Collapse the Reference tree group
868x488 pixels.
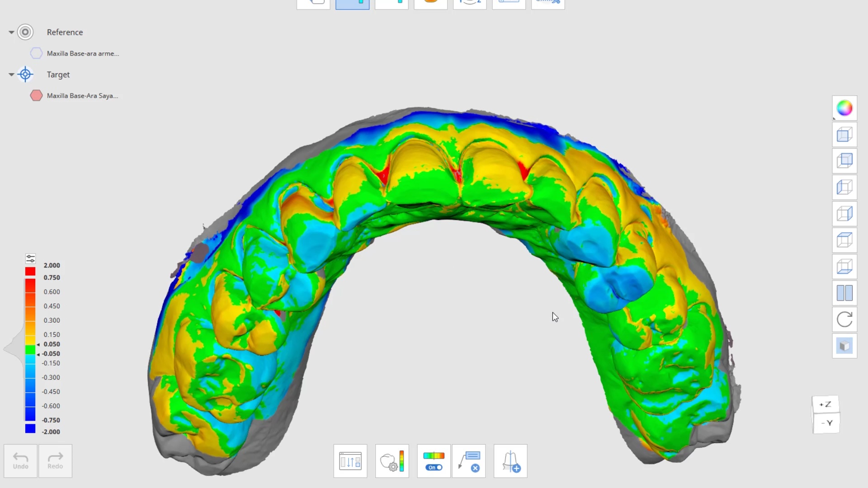click(11, 32)
